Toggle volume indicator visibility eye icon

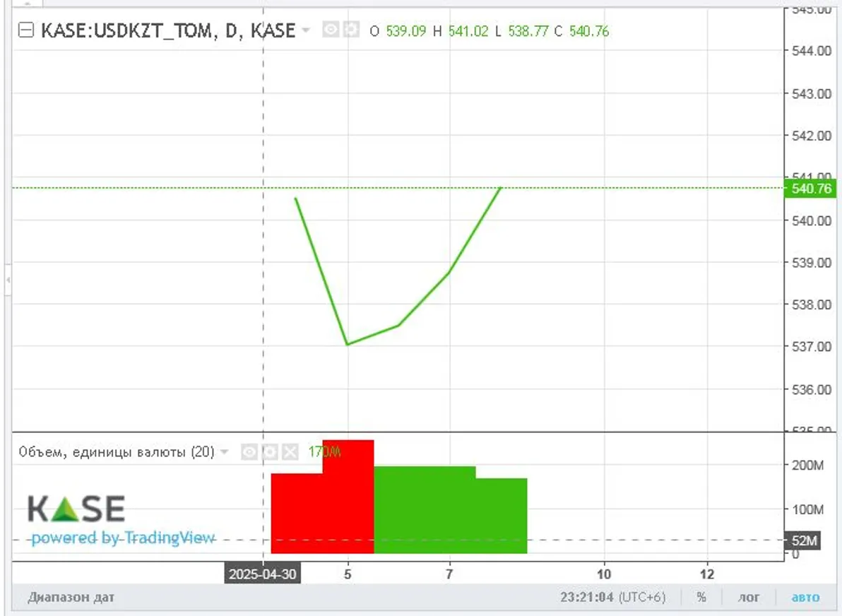(x=249, y=452)
